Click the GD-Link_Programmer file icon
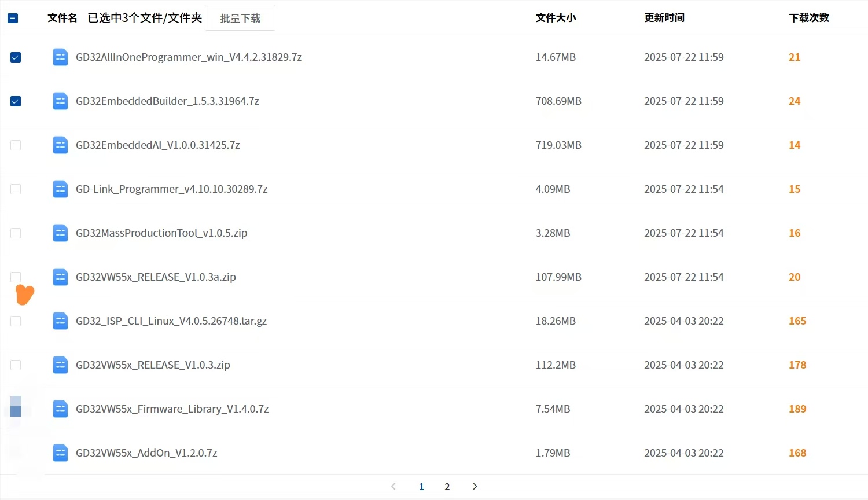Image resolution: width=868 pixels, height=500 pixels. [60, 189]
